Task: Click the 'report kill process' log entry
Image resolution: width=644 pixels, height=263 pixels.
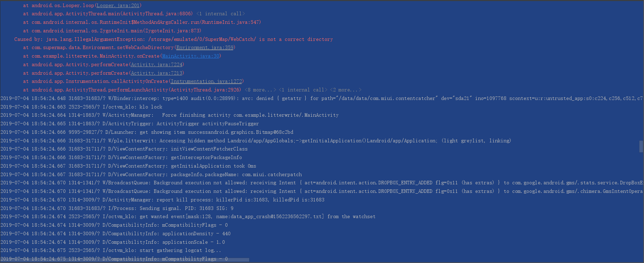Action: click(162, 200)
